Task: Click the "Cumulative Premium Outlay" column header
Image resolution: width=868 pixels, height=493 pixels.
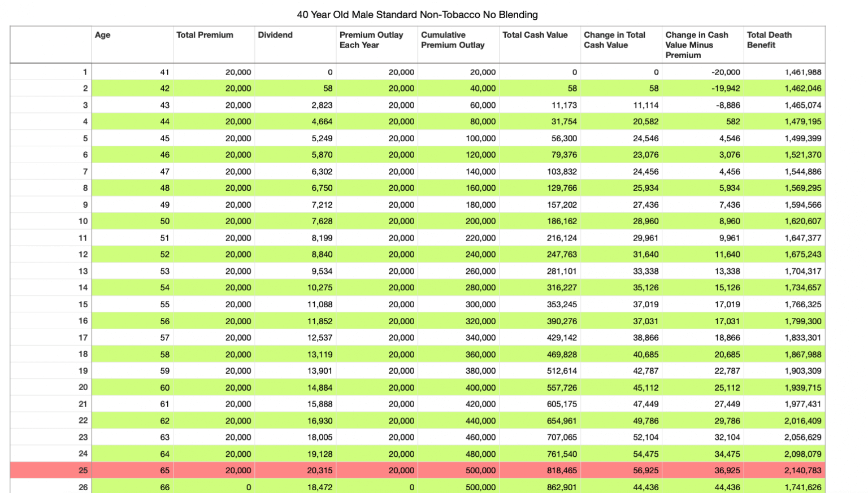Action: [x=453, y=40]
